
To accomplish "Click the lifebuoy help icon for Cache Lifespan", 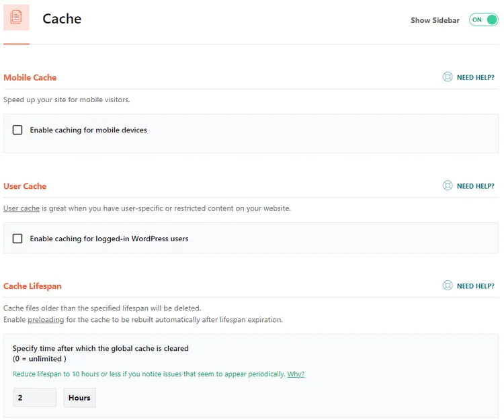I will pos(448,286).
